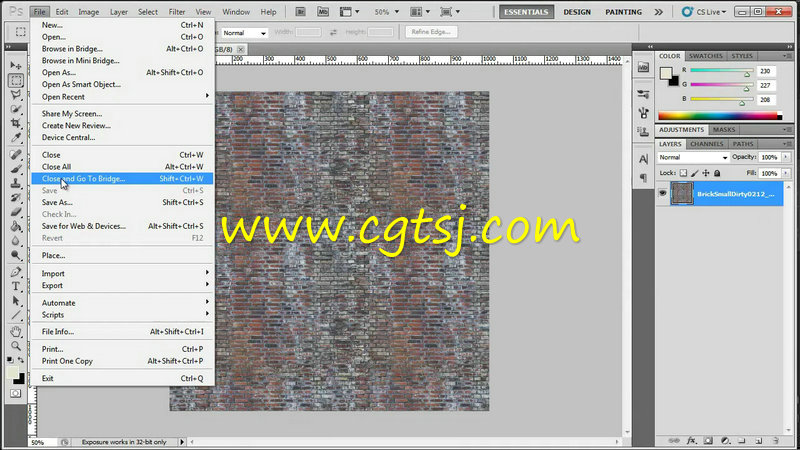This screenshot has width=800, height=450.
Task: Select the Healing Brush tool
Action: [16, 154]
